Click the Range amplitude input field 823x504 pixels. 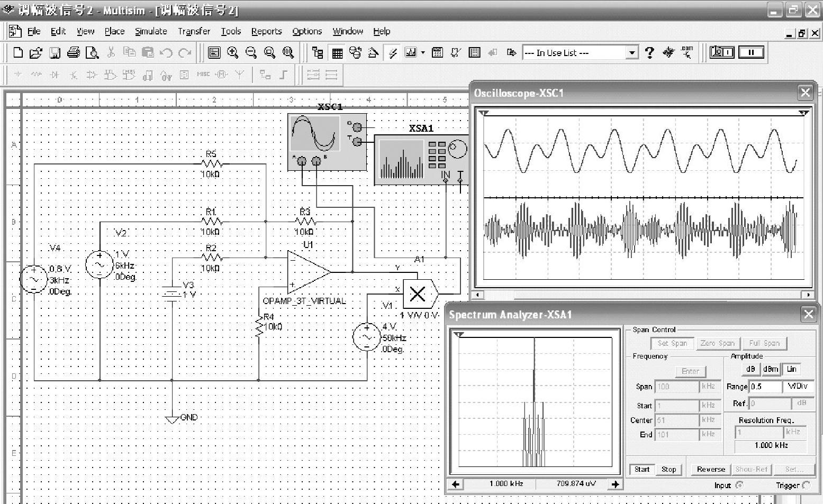click(x=765, y=387)
